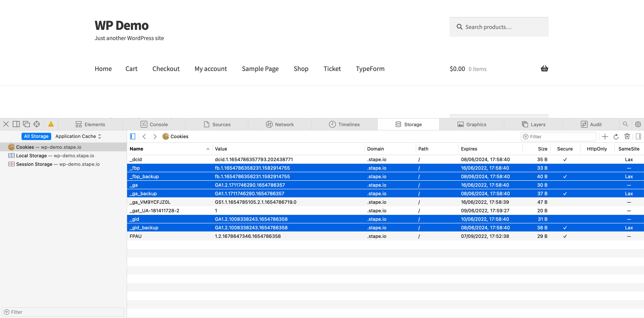Select the _dcid cookie row
Image resolution: width=644 pixels, height=318 pixels.
click(x=386, y=159)
